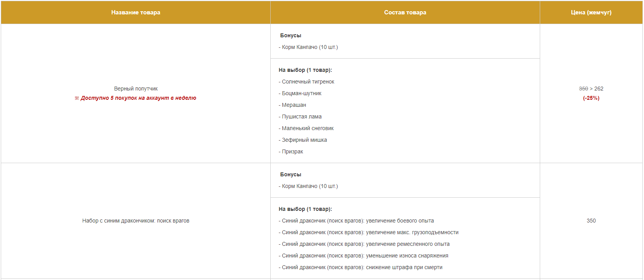
Task: Click the 'Цена (жемчуг)' column header
Action: pos(591,12)
